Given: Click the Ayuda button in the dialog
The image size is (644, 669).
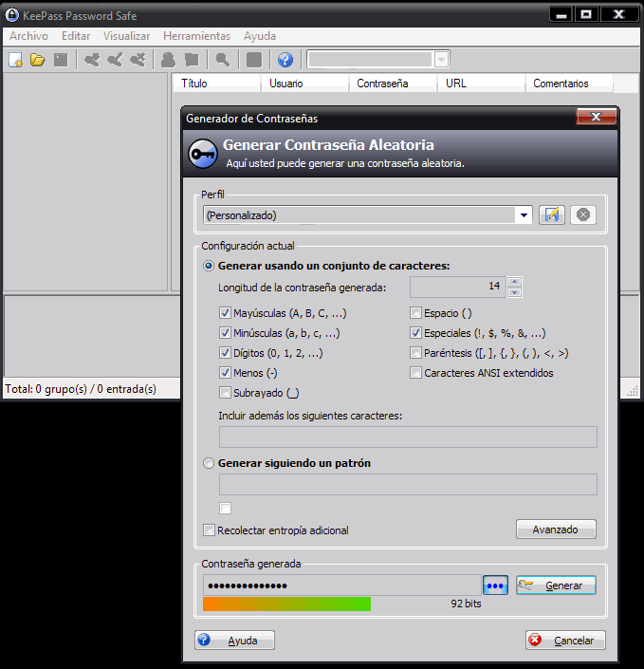Looking at the screenshot, I should coord(234,640).
